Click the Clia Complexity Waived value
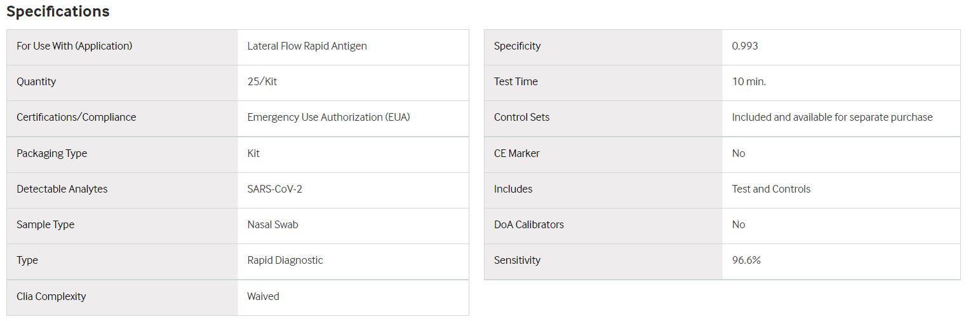980x321 pixels. [263, 296]
